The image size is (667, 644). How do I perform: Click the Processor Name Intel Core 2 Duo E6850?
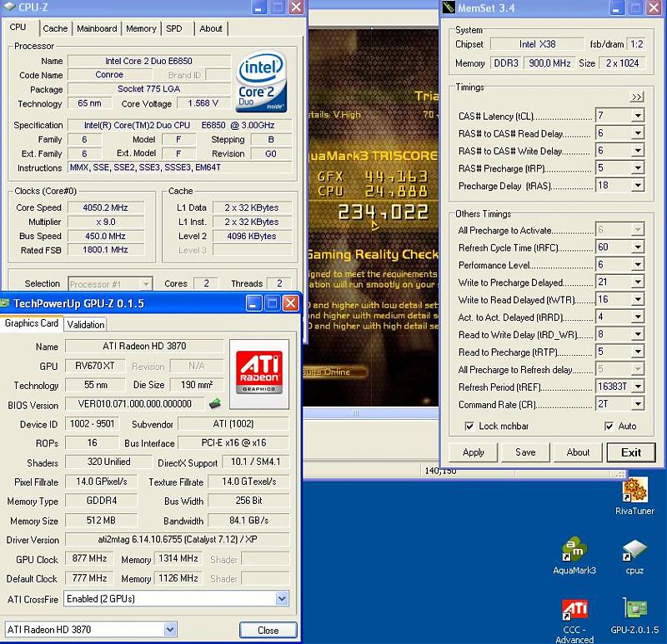(x=149, y=61)
